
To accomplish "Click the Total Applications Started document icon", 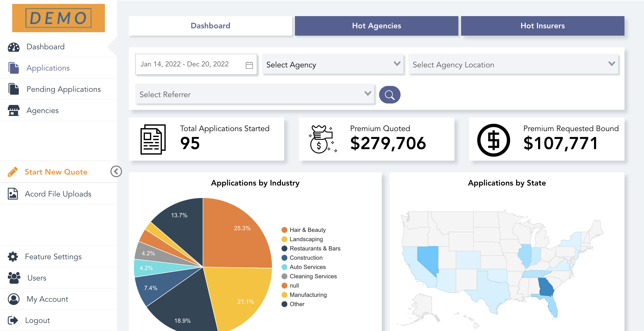I will click(x=153, y=139).
